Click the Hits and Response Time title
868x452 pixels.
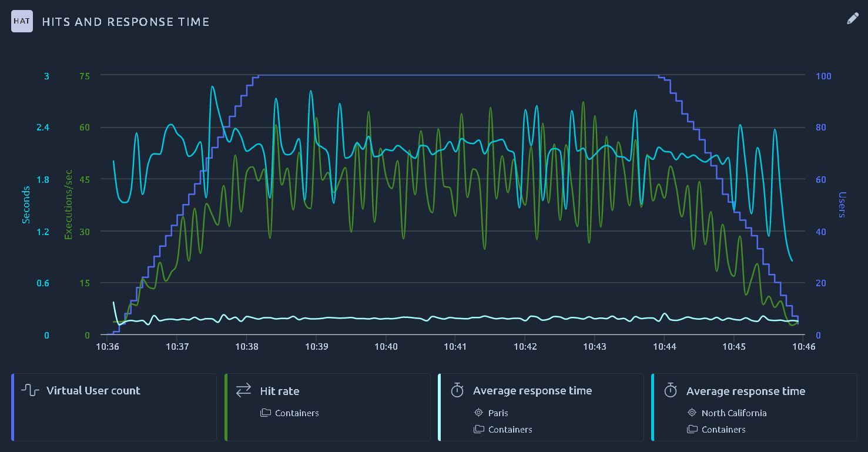(x=126, y=22)
